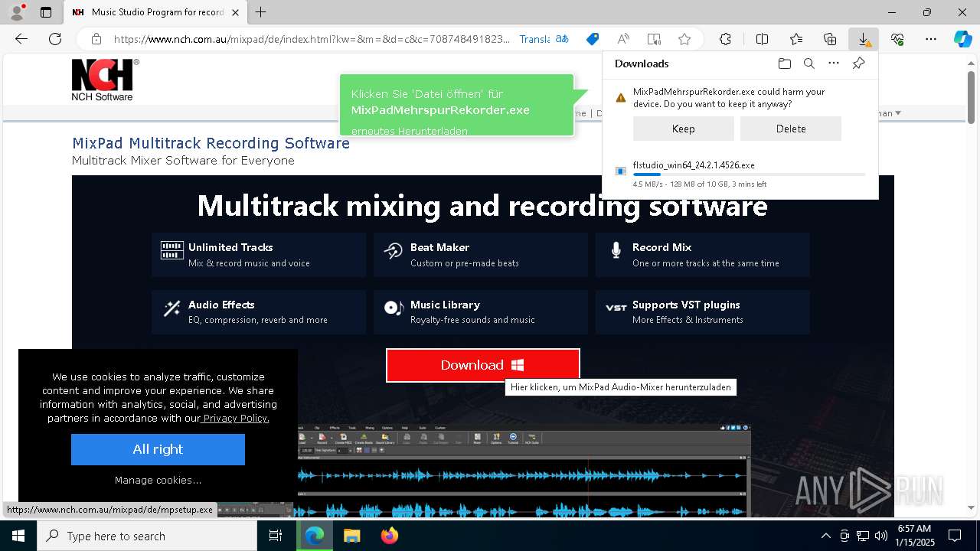Screen dimensions: 980x551
Task: Click the 'erneutes Herunterladen' link
Action: point(410,131)
